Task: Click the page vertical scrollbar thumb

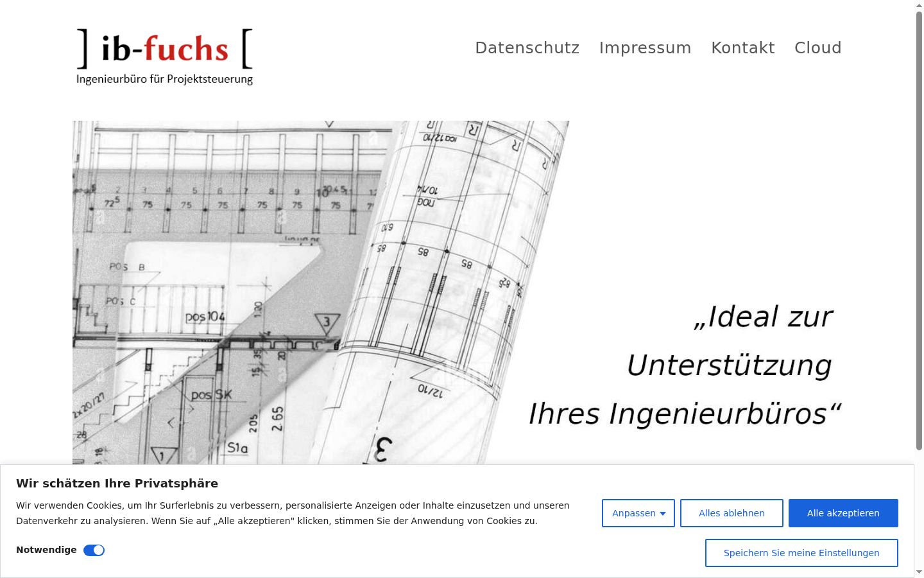Action: [919, 230]
